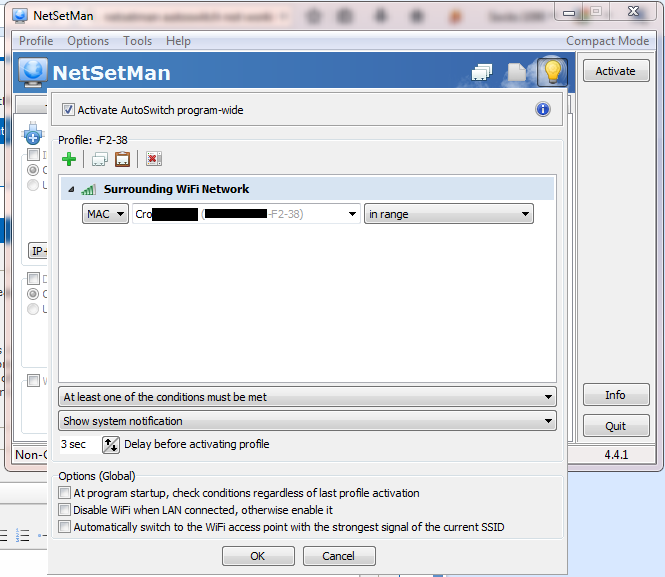
Task: Open the Show system notification dropdown
Action: tap(307, 421)
